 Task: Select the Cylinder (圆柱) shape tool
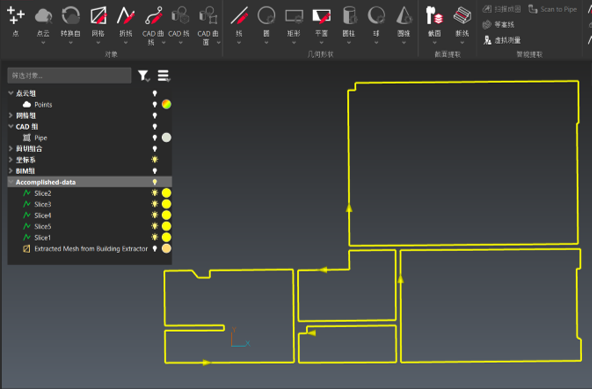[349, 15]
